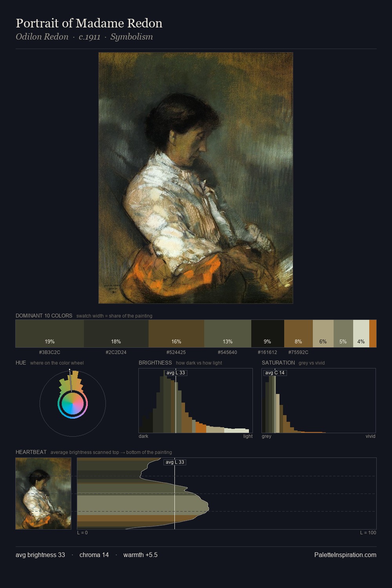Click the 6% beige swatch

(x=323, y=334)
